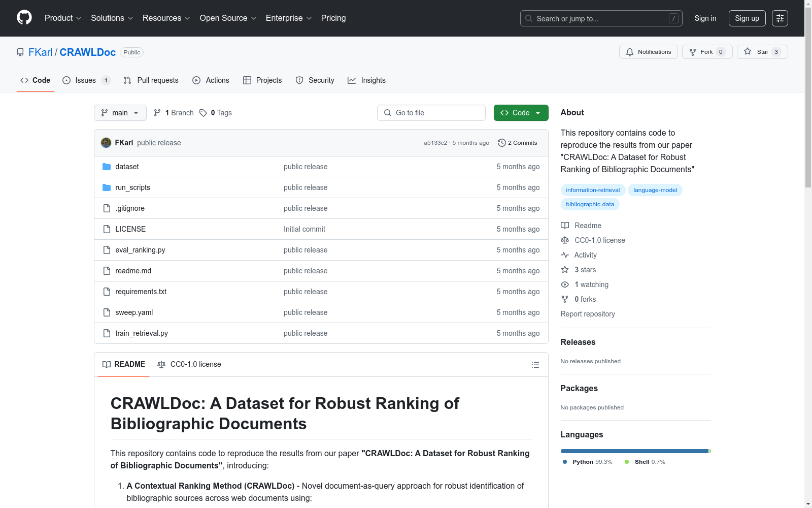Click Report repository link

pyautogui.click(x=588, y=314)
